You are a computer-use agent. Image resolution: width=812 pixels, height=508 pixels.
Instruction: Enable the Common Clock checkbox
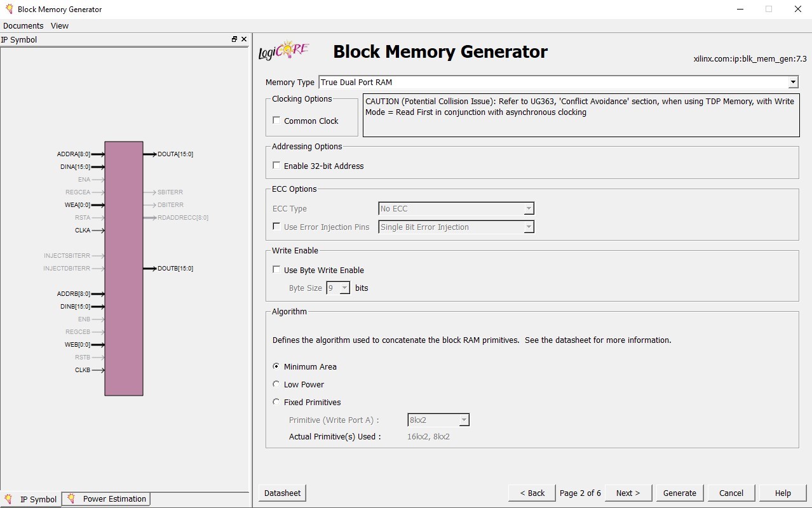coord(276,120)
